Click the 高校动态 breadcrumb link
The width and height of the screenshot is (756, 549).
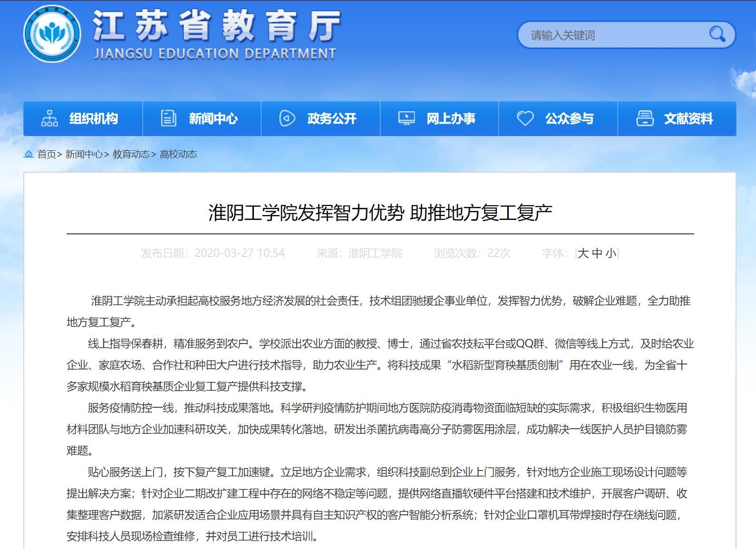pyautogui.click(x=178, y=154)
